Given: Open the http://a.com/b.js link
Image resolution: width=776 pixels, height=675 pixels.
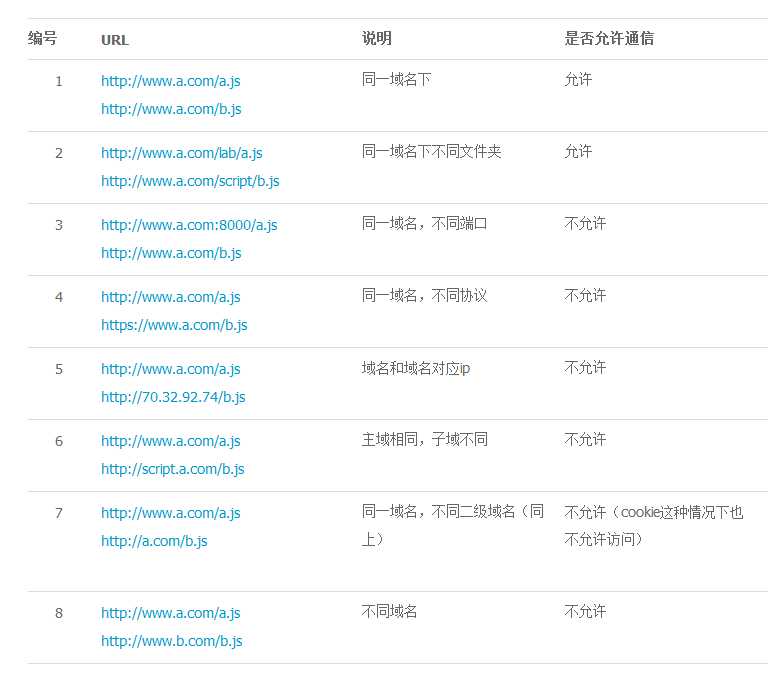Looking at the screenshot, I should tap(154, 541).
